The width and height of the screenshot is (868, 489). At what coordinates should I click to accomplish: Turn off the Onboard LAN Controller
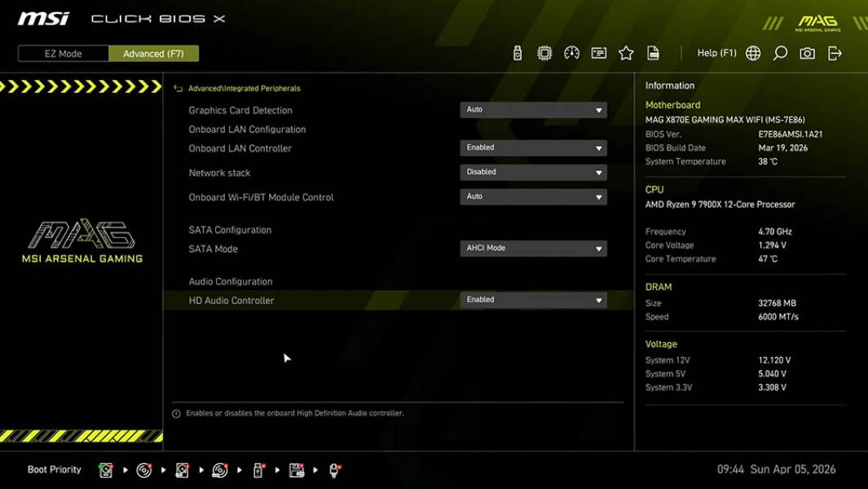533,148
